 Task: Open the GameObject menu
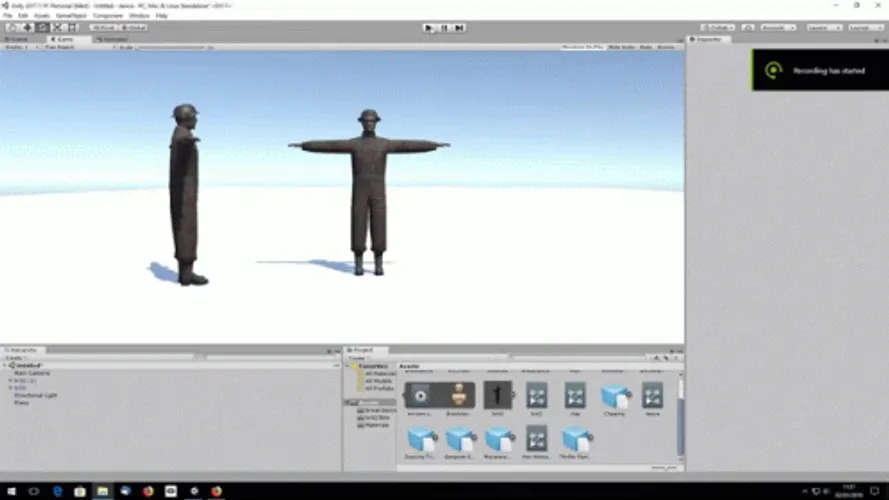(x=72, y=16)
